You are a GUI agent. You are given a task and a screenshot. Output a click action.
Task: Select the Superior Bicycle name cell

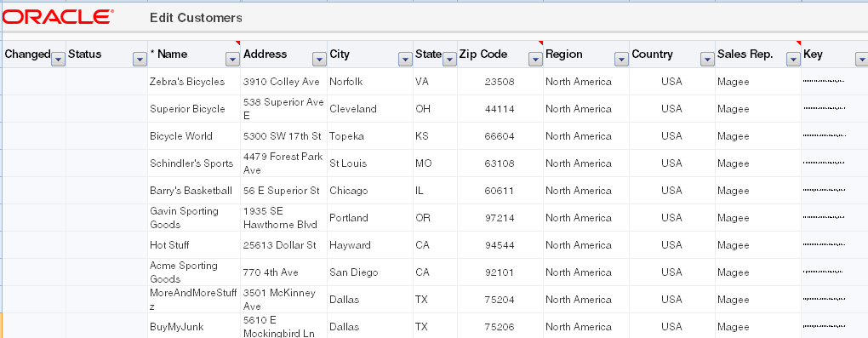click(194, 109)
